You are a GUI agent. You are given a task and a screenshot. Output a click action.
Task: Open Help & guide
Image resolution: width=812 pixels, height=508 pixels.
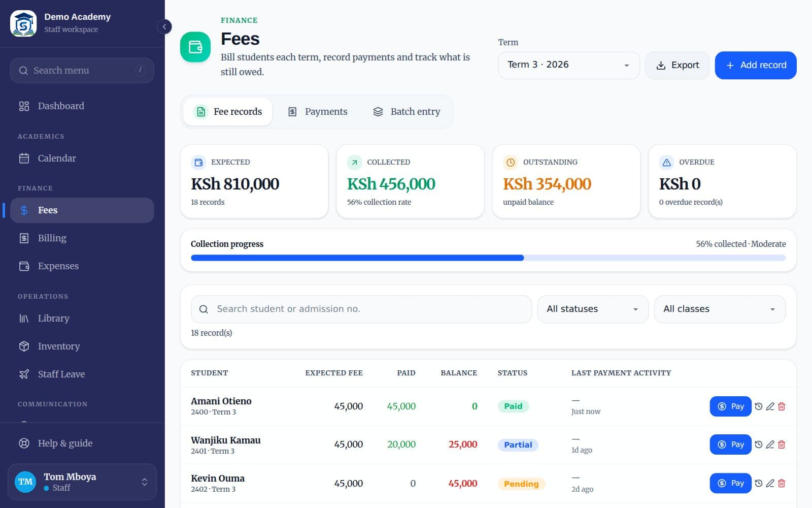pyautogui.click(x=82, y=443)
